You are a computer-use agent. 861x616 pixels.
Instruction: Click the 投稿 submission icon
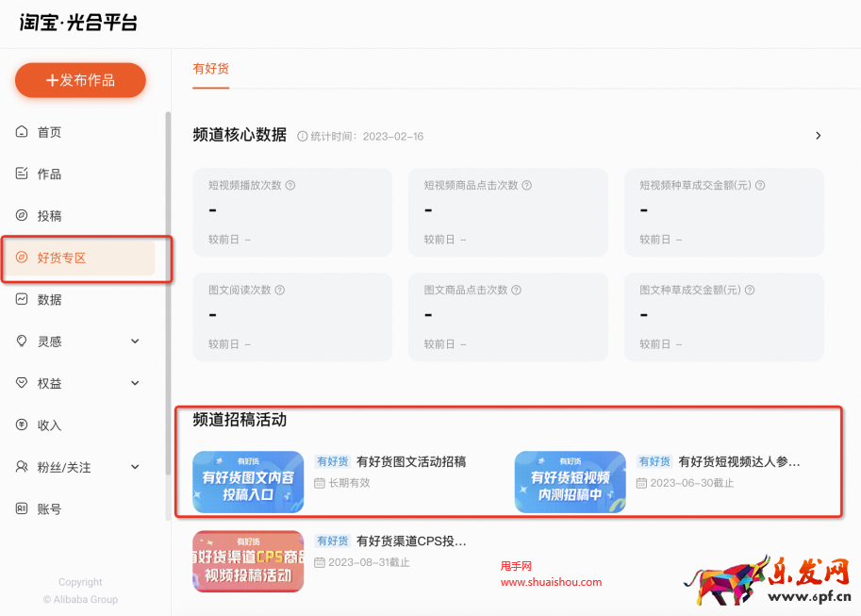point(22,215)
